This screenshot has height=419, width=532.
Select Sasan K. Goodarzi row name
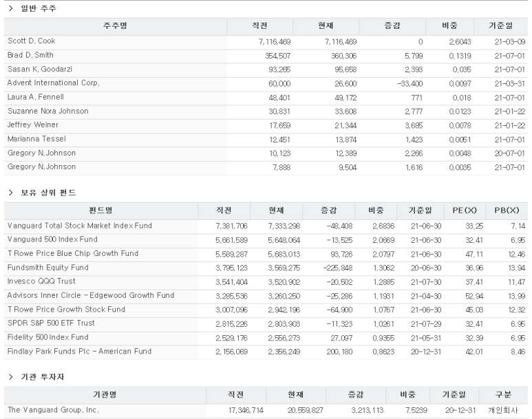[x=40, y=69]
